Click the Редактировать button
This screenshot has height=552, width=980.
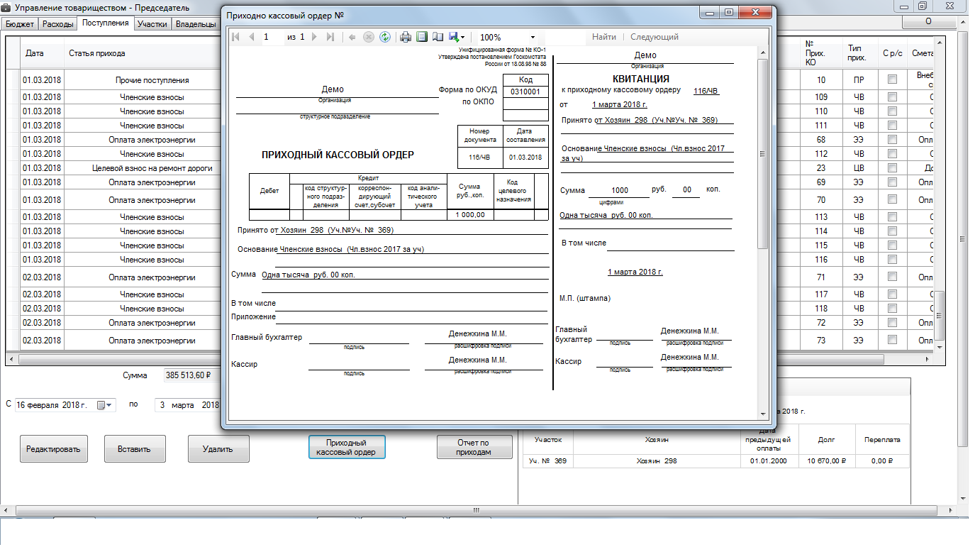point(53,448)
